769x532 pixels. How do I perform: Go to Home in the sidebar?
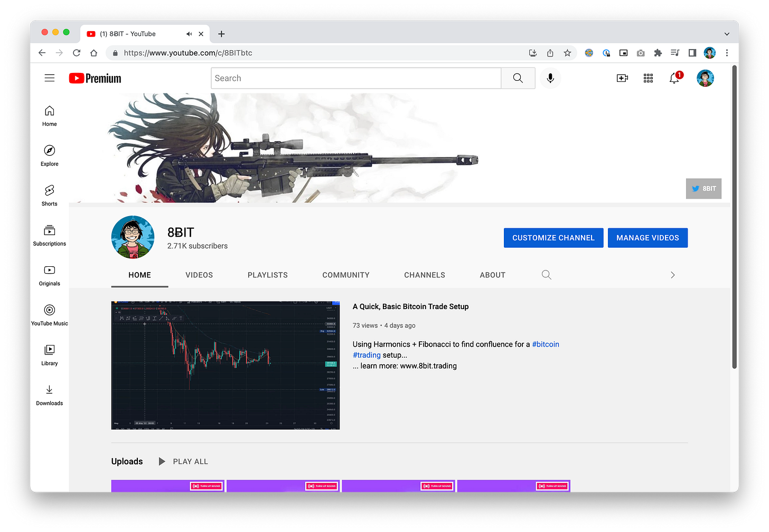(x=50, y=116)
